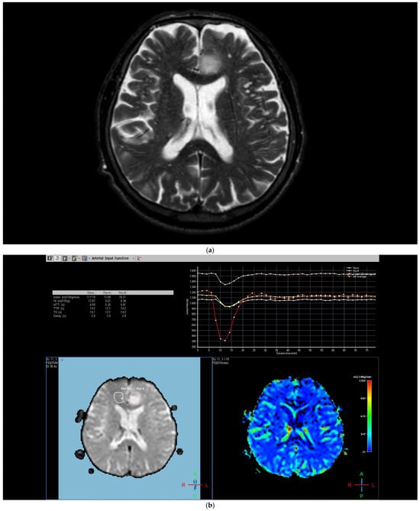Click the rainbow color scale bar beside the perfusion map
This screenshot has width=420, height=511.
click(370, 416)
